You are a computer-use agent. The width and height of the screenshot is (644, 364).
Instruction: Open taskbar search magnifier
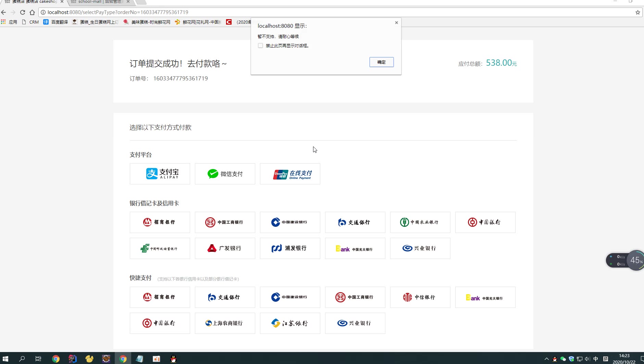click(22, 359)
